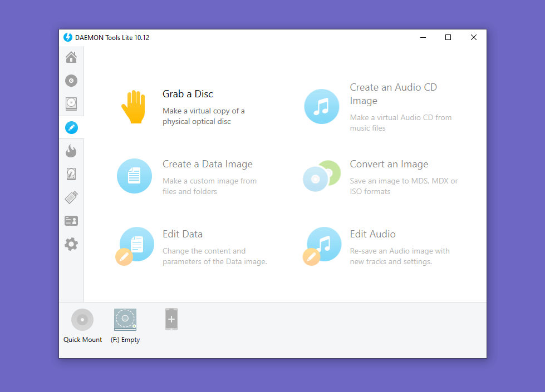Image resolution: width=545 pixels, height=392 pixels.
Task: Open the Images disc section in sidebar
Action: point(71,81)
